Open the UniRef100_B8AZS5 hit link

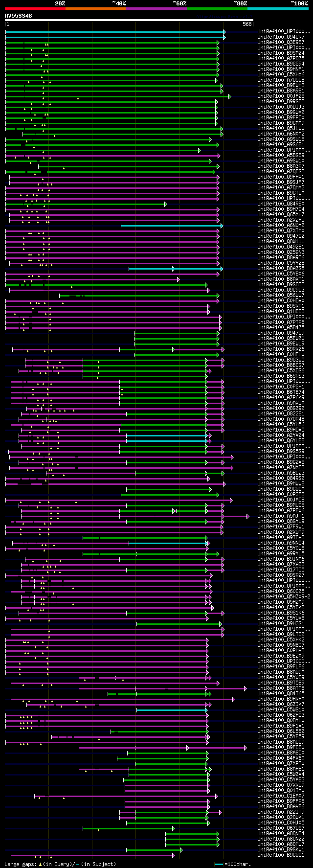point(281,269)
